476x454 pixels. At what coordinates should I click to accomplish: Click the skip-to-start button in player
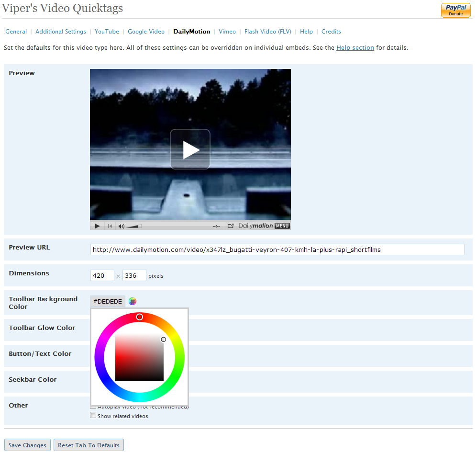pos(110,226)
